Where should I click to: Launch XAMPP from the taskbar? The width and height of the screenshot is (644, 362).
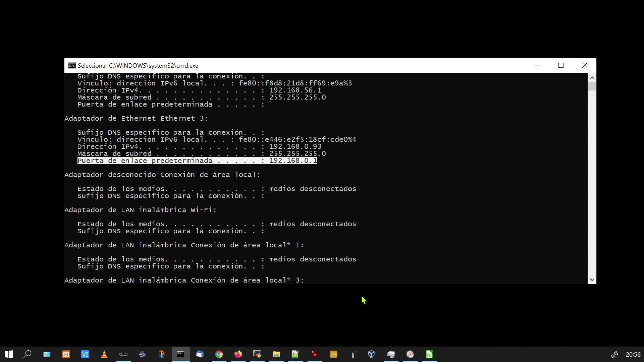point(66,354)
